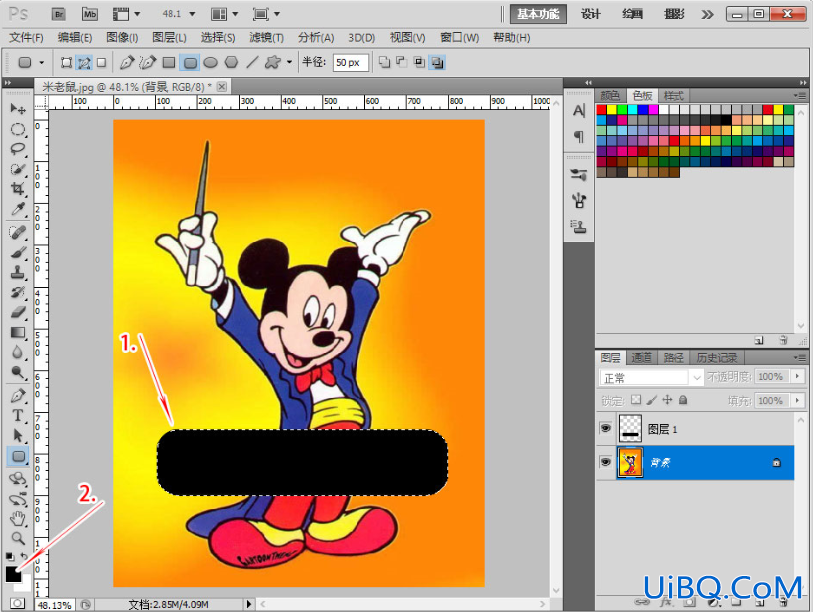This screenshot has height=612, width=813.
Task: Open the 滤镜(T) menu
Action: click(267, 37)
